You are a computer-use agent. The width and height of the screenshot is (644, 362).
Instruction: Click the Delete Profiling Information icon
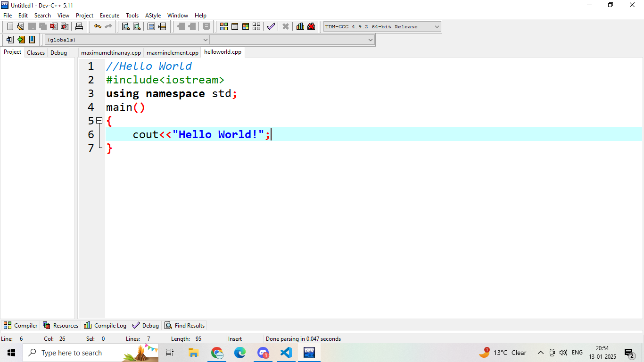(311, 26)
